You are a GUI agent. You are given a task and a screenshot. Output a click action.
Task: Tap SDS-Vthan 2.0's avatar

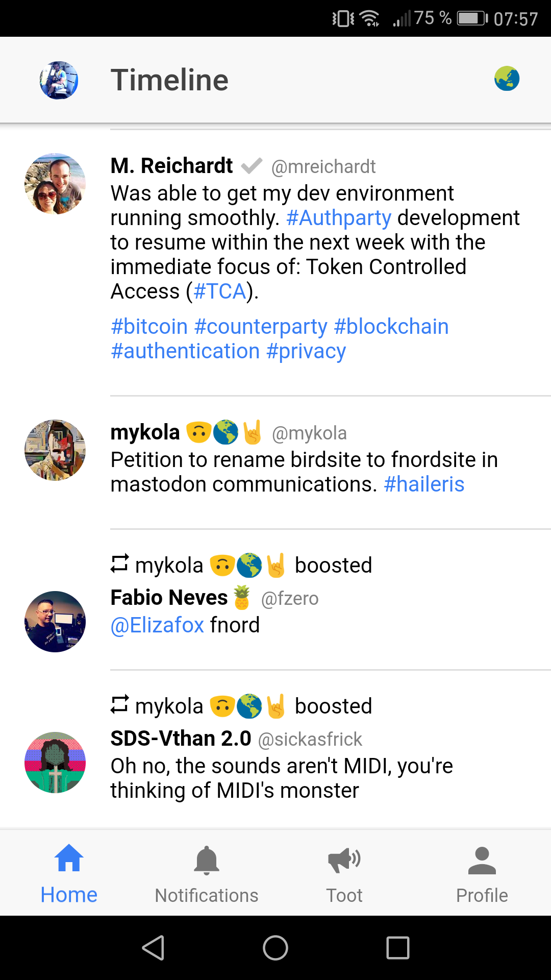tap(55, 763)
